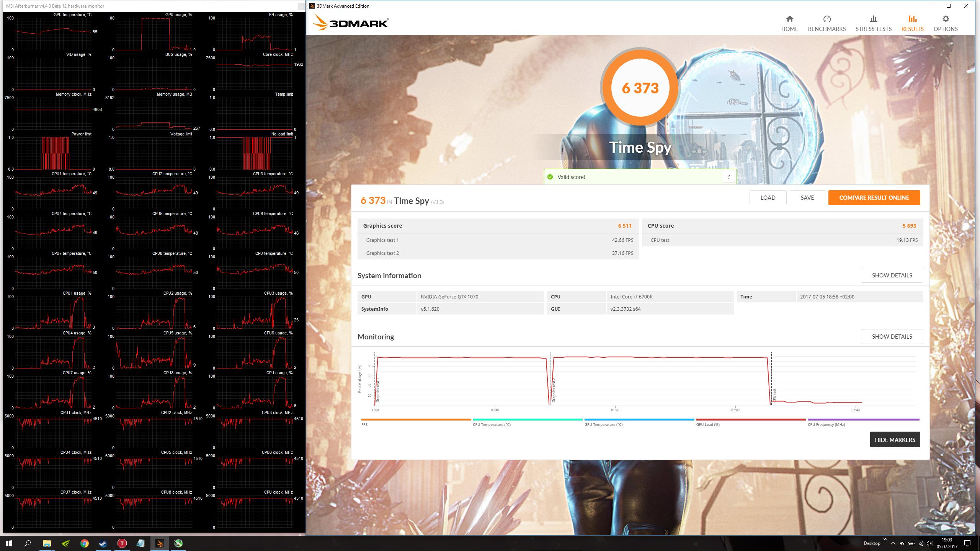Viewport: 980px width, 551px height.
Task: Click the Save result button
Action: click(x=807, y=198)
